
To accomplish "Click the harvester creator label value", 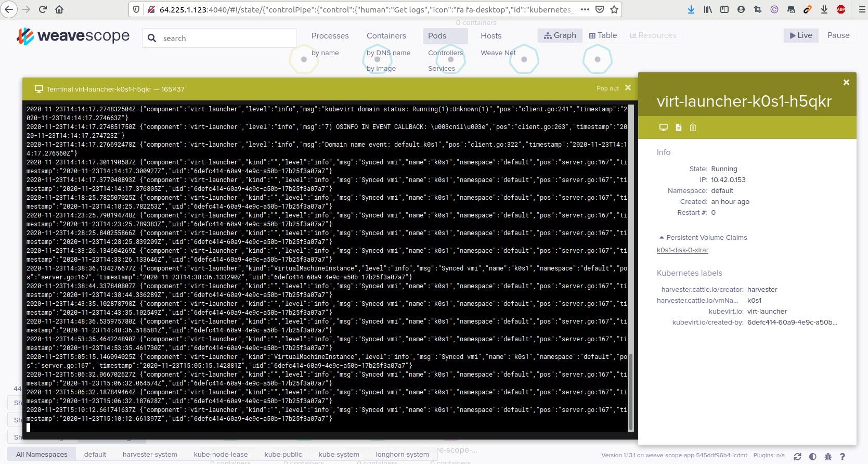I will pos(762,289).
